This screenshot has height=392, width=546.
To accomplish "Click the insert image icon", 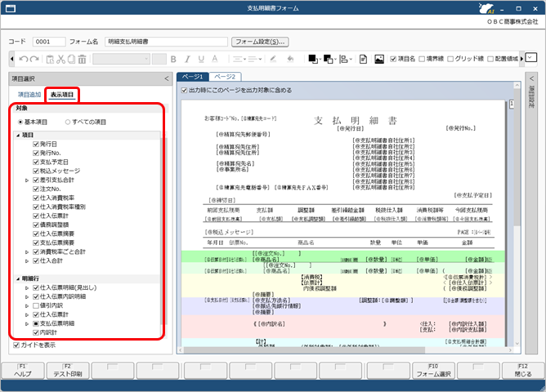I will [379, 59].
